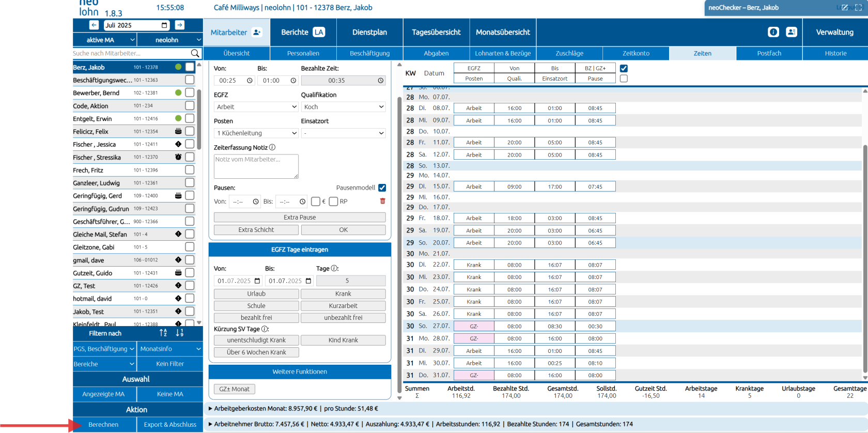Open the info icon beside Verwaltung
The width and height of the screenshot is (868, 433).
point(773,32)
